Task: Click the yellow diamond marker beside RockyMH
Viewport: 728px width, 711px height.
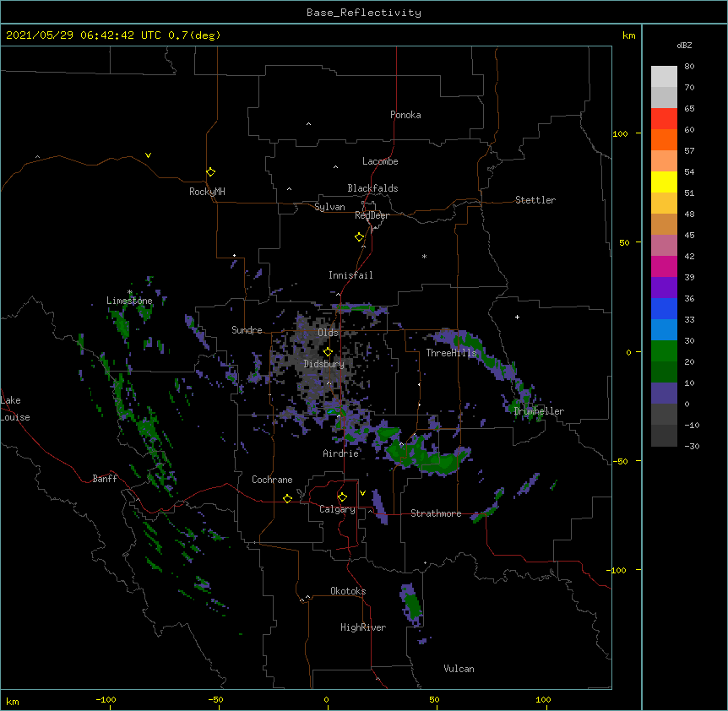Action: [210, 172]
